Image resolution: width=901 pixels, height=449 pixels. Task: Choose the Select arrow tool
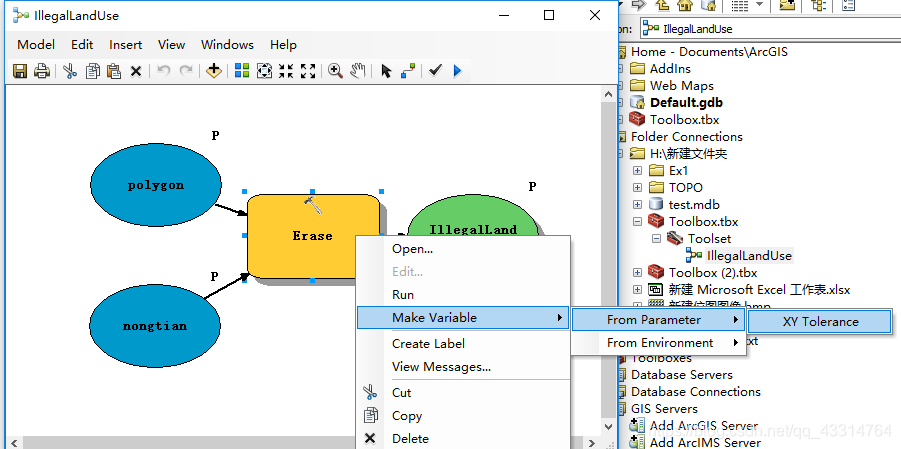coord(386,71)
